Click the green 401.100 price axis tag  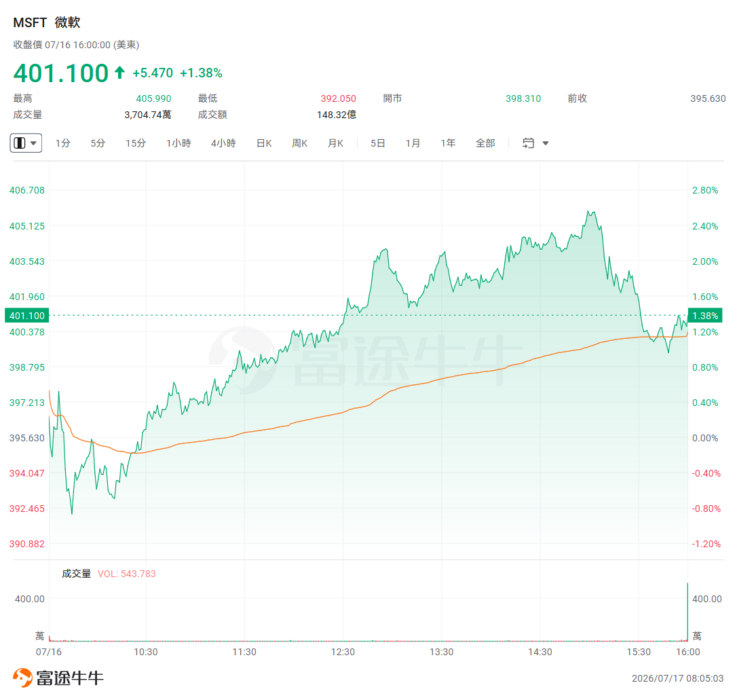(26, 316)
